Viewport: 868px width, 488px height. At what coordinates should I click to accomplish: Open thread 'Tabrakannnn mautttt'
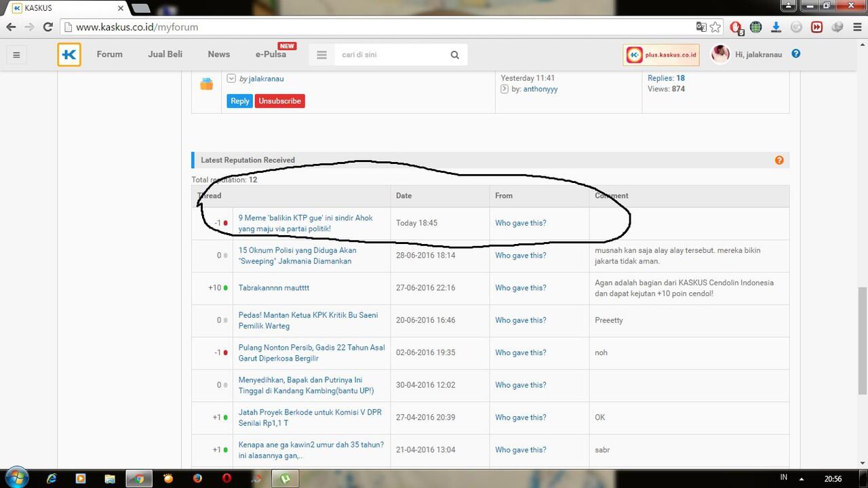pyautogui.click(x=273, y=288)
